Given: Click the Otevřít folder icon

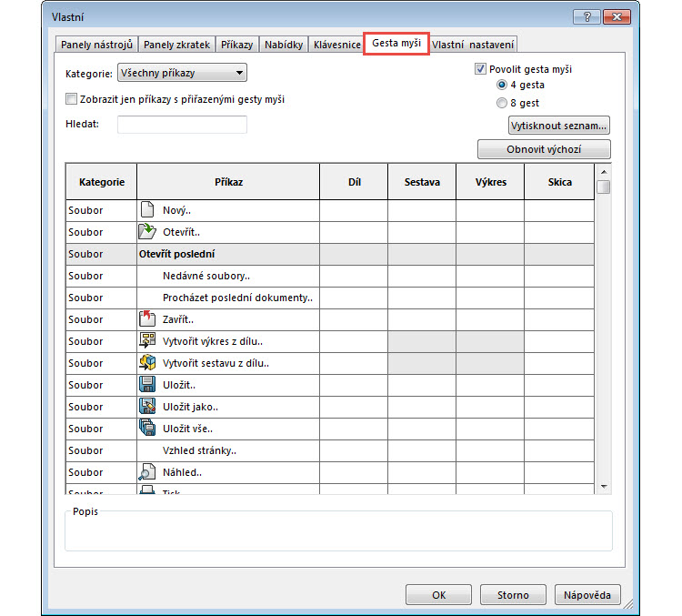Looking at the screenshot, I should pyautogui.click(x=147, y=231).
